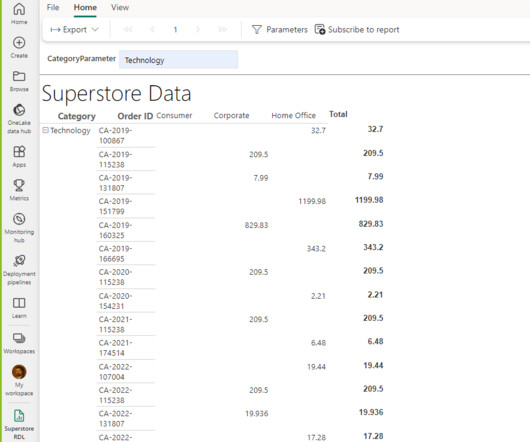The image size is (530, 442).
Task: Select order CA-2019-100867
Action: point(115,136)
